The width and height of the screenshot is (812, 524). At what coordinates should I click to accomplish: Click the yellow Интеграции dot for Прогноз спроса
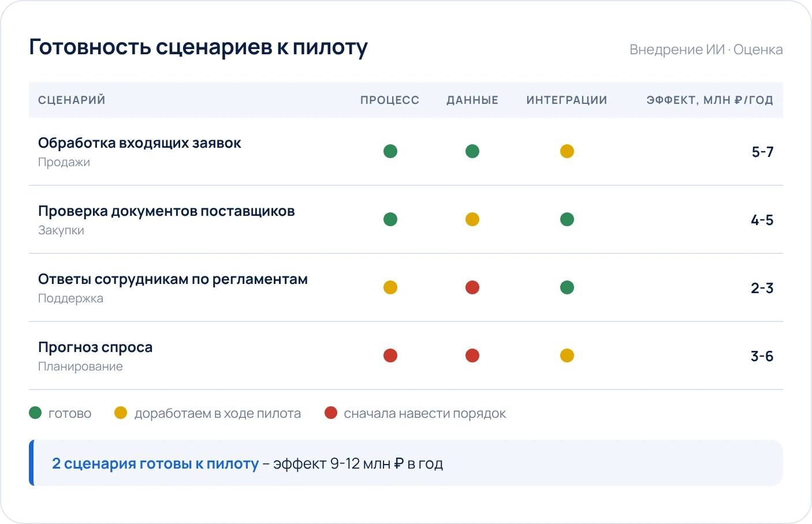(x=567, y=355)
